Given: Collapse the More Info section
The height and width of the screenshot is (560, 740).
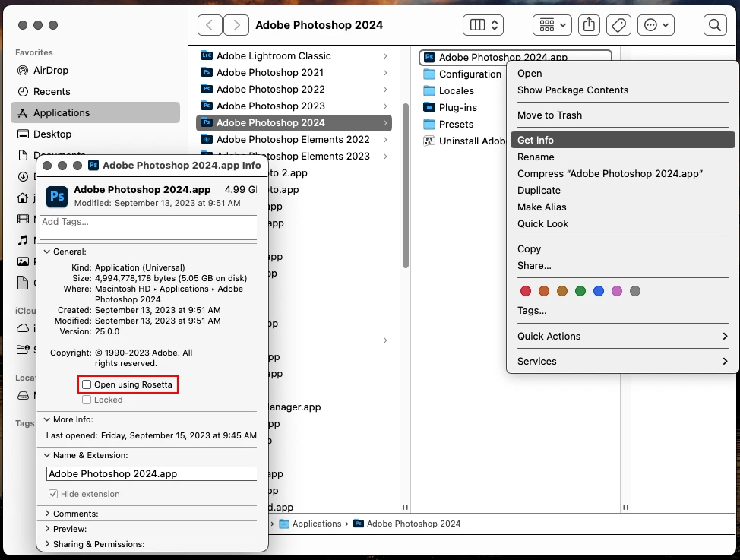Looking at the screenshot, I should pos(46,419).
